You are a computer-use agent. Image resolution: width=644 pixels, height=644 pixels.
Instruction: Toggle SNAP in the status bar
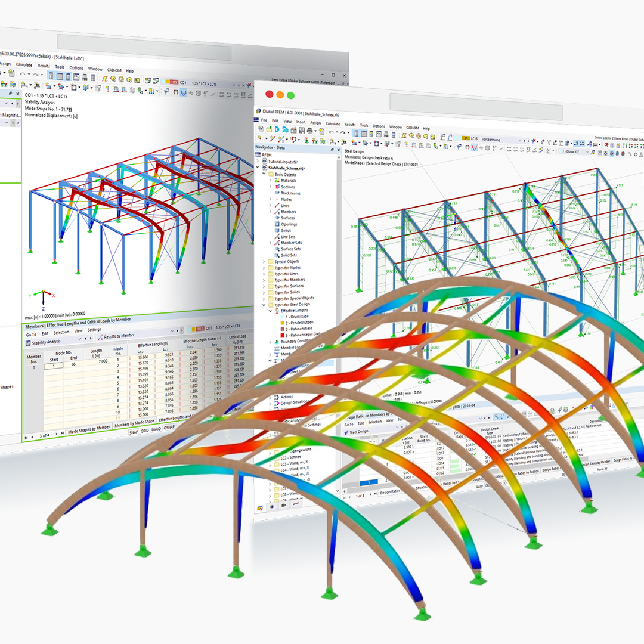[x=134, y=430]
